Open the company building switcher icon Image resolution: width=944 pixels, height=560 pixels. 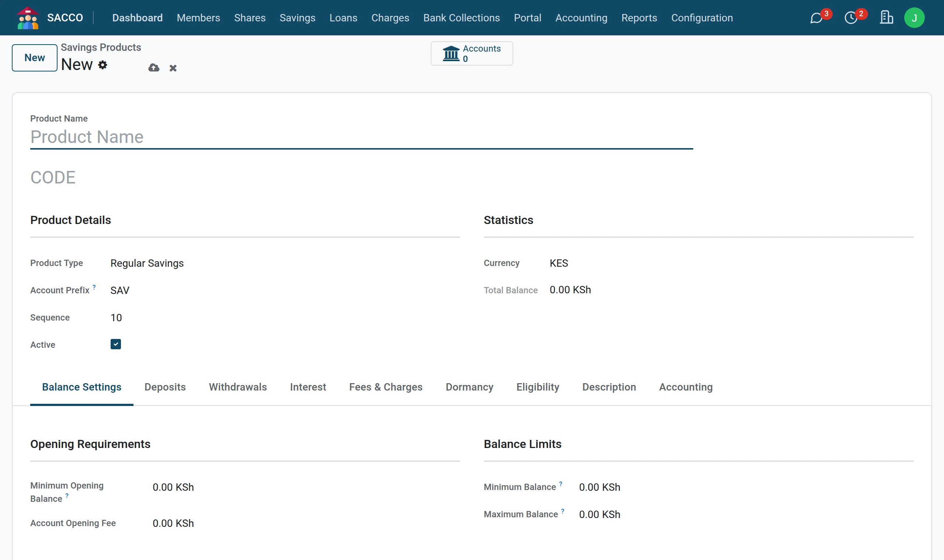tap(886, 17)
